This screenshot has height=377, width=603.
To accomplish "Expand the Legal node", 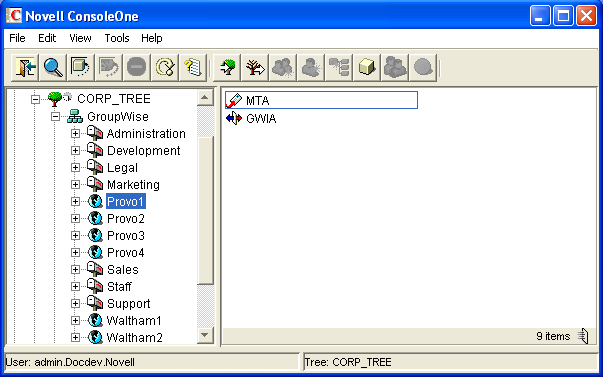I will pyautogui.click(x=75, y=167).
